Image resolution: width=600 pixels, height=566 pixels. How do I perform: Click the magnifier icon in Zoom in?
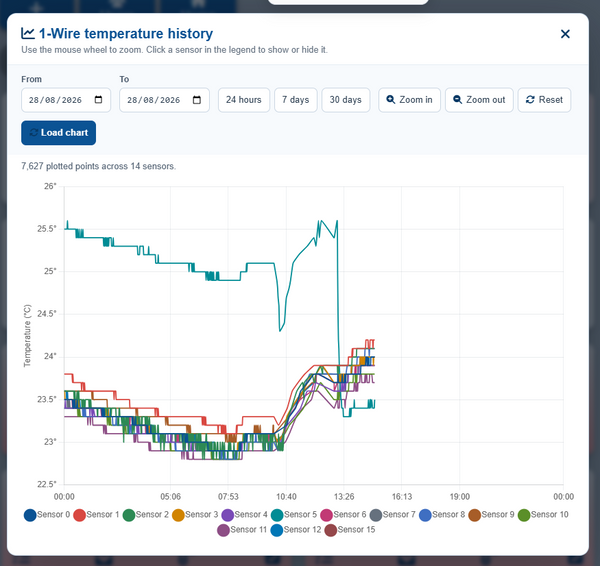[390, 99]
